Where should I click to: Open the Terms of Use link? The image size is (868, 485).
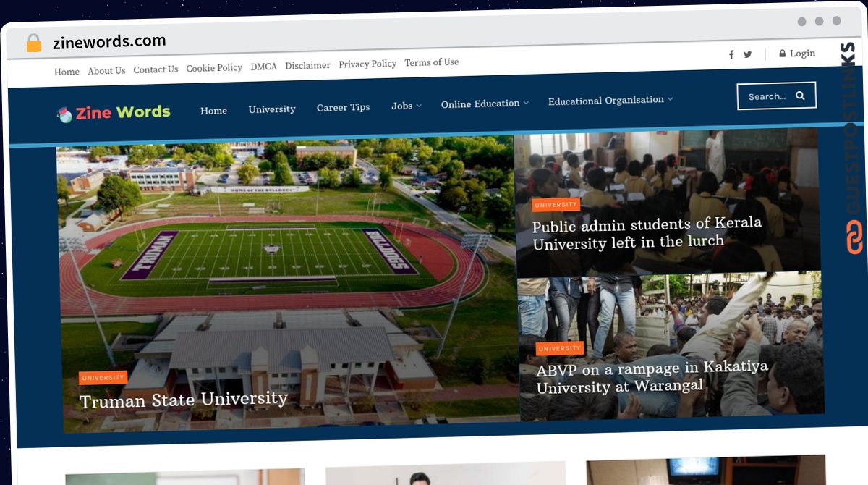tap(431, 62)
